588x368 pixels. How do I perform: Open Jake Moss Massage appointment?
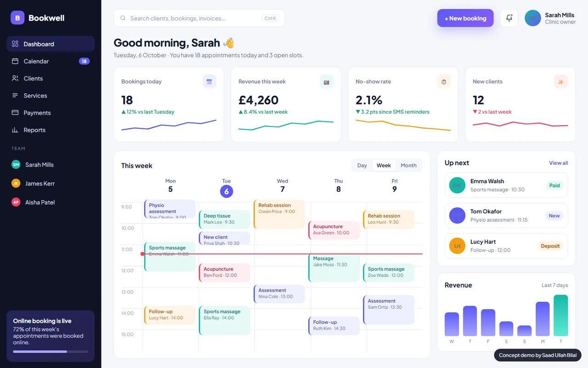pyautogui.click(x=334, y=267)
